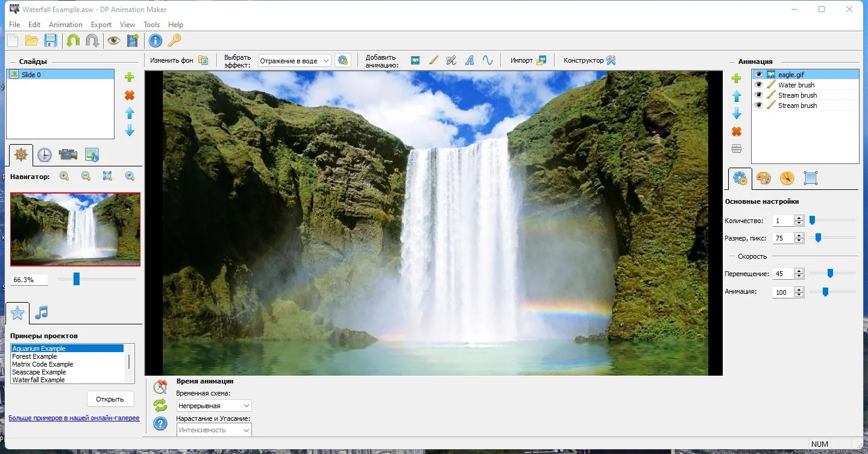Delete slide with the red X icon
Image resolution: width=868 pixels, height=454 pixels.
pyautogui.click(x=129, y=95)
